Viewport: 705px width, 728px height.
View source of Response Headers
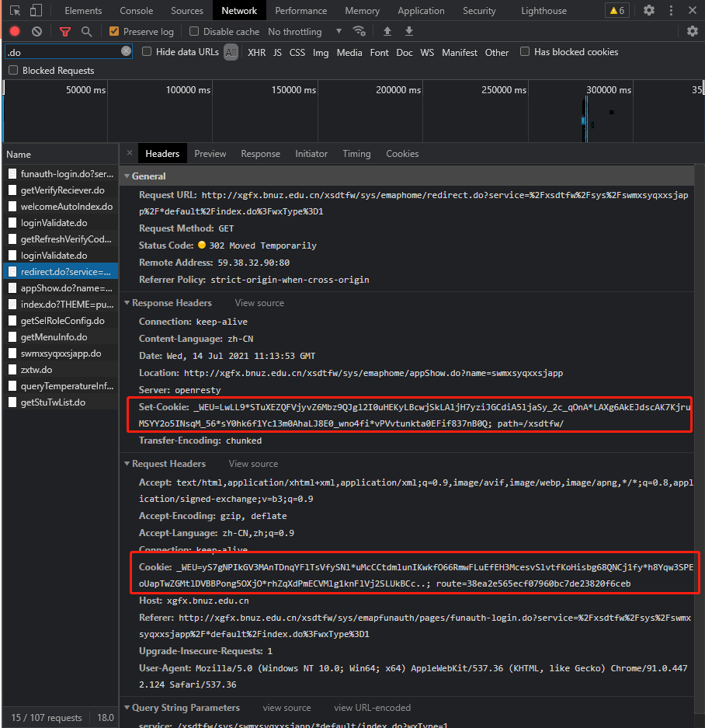(x=259, y=303)
